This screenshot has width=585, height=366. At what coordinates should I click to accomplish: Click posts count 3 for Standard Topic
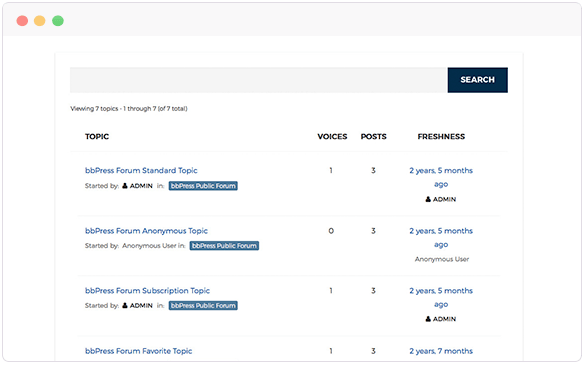pos(373,171)
